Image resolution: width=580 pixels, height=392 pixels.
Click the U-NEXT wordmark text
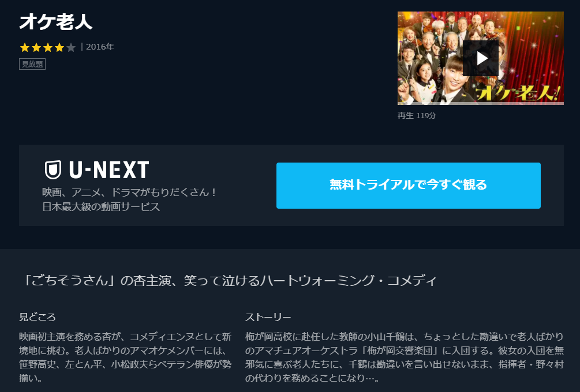pos(109,169)
